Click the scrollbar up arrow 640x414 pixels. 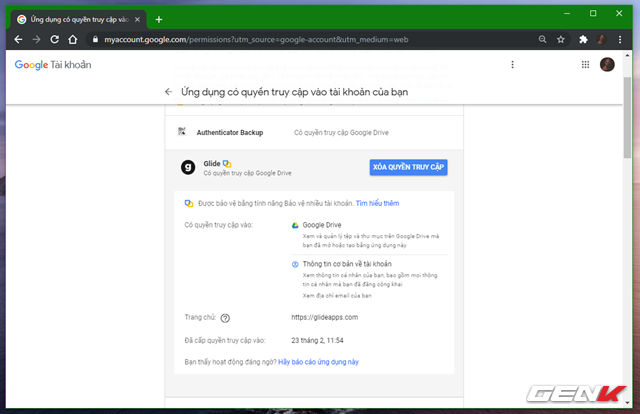(627, 55)
